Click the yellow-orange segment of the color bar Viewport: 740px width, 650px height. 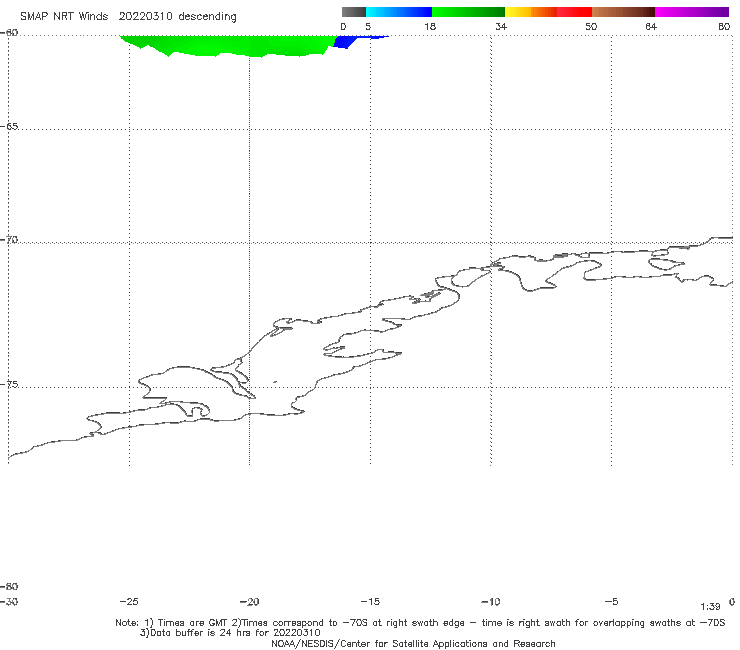tap(531, 12)
